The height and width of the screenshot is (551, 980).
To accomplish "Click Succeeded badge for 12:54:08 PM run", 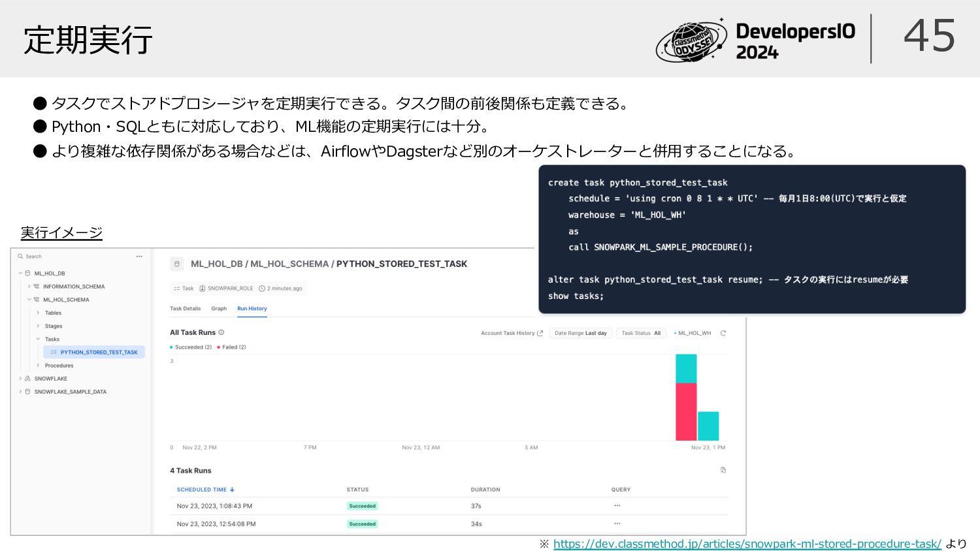I will (363, 524).
